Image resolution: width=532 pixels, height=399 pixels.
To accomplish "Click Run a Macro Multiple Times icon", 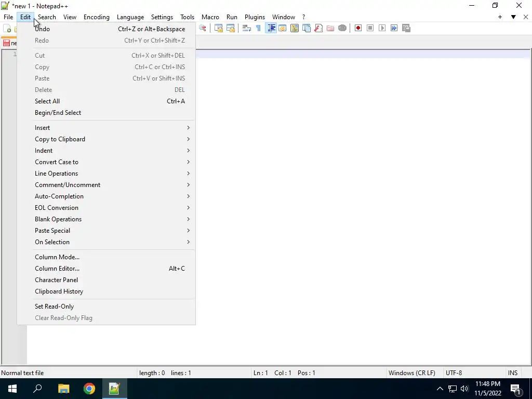I will pyautogui.click(x=394, y=28).
